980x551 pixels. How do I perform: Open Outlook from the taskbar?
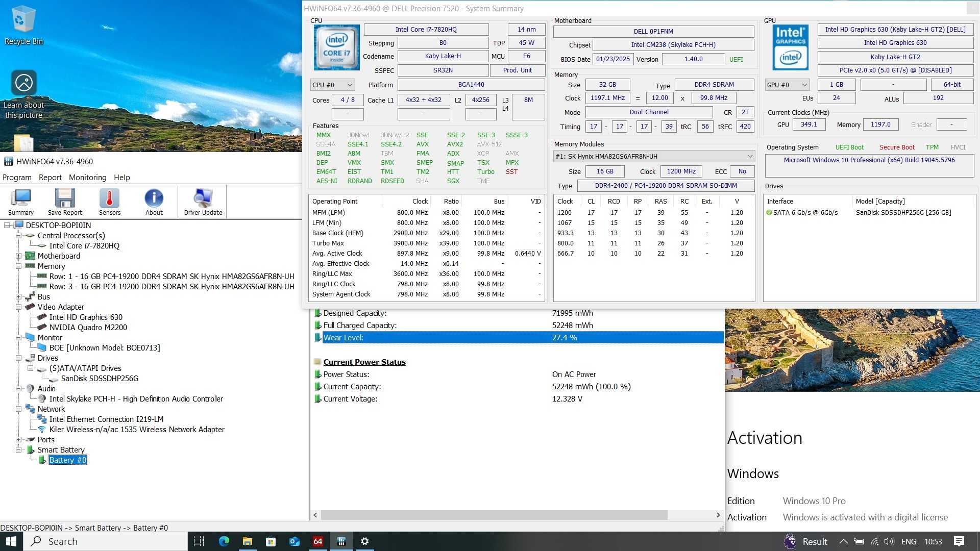tap(294, 541)
